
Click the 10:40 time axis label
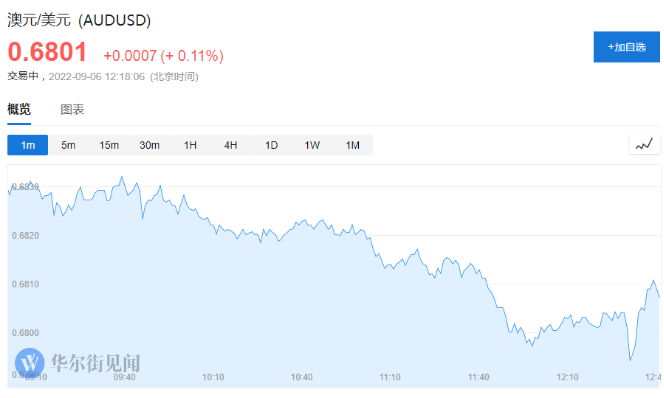point(302,377)
